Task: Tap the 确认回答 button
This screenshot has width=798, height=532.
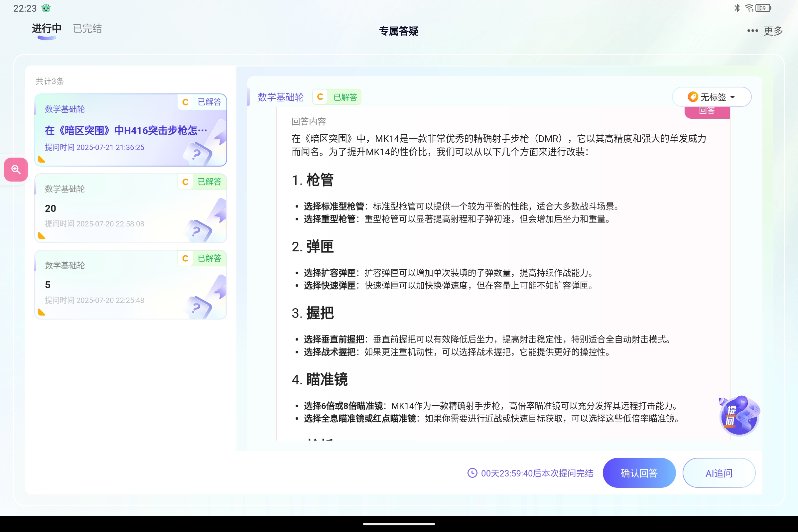Action: pos(639,473)
